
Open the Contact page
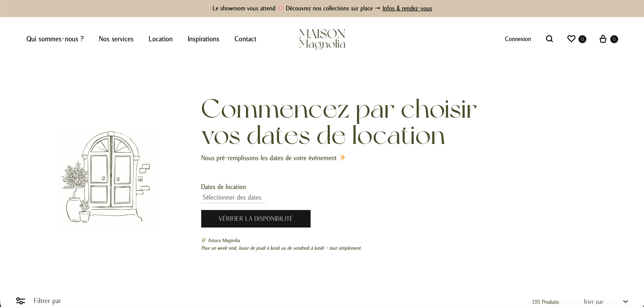click(245, 39)
